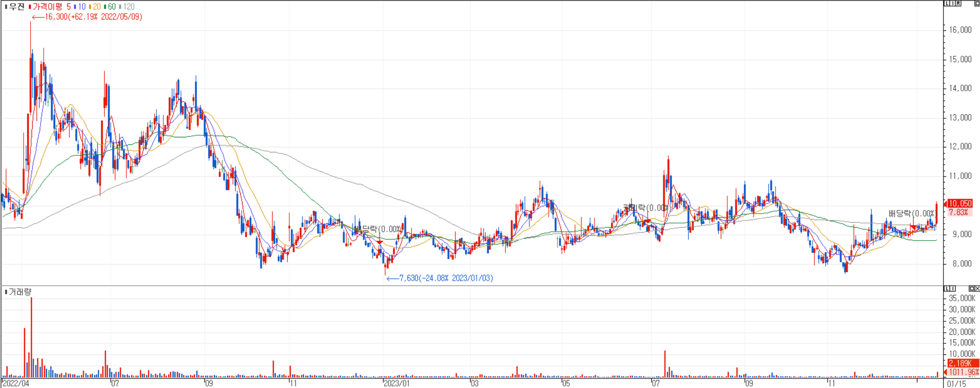Click the 배당락(0.00%) marker near the right
This screenshot has width=980, height=388.
(912, 214)
